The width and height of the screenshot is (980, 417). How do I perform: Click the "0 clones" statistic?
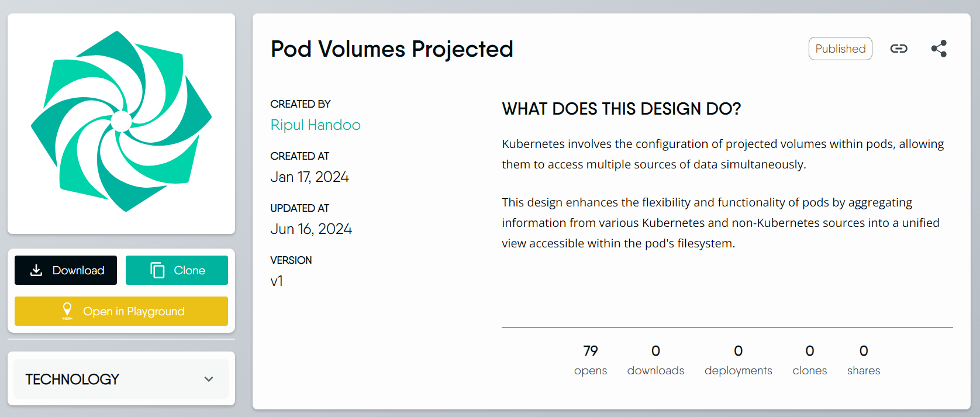click(x=809, y=359)
